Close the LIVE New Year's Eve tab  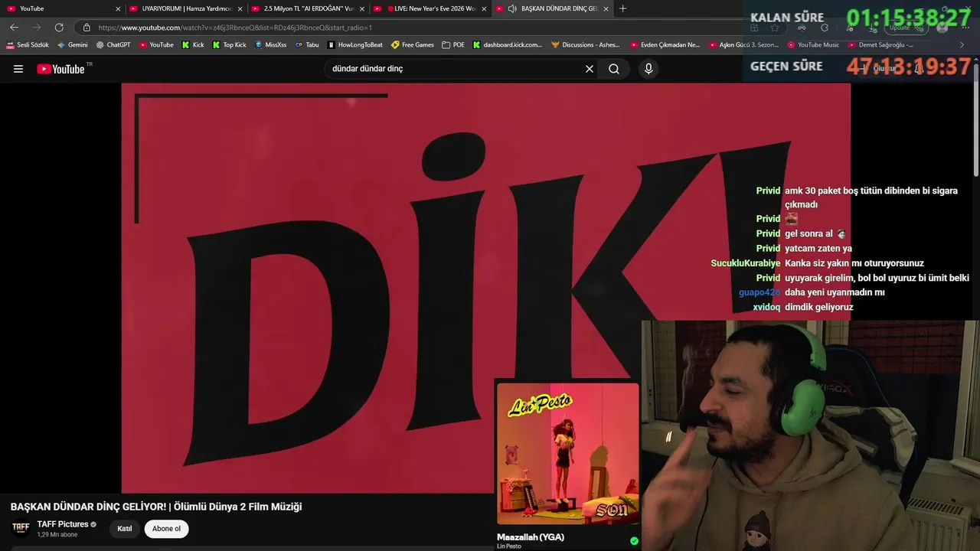484,8
